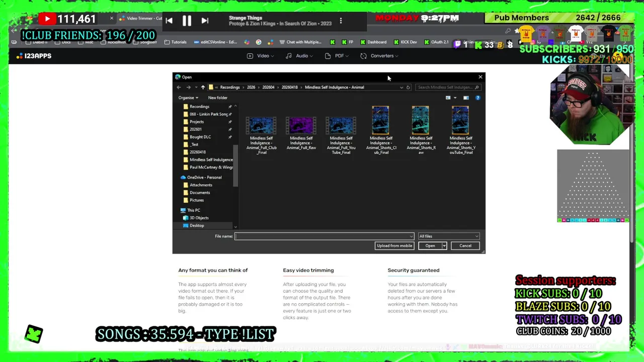Go back in the Open dialog
Viewport: 644px width, 362px height.
coord(179,87)
